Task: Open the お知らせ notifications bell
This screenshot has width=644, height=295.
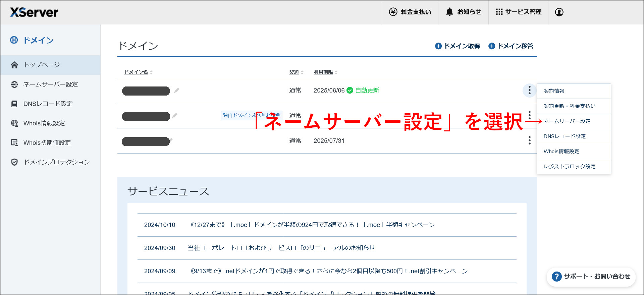Action: click(x=463, y=12)
